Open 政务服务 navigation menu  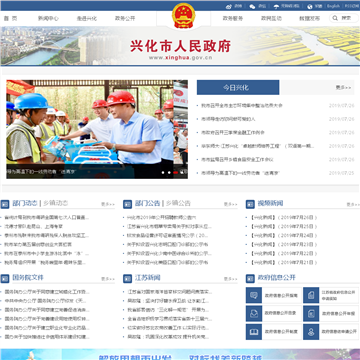pyautogui.click(x=233, y=18)
